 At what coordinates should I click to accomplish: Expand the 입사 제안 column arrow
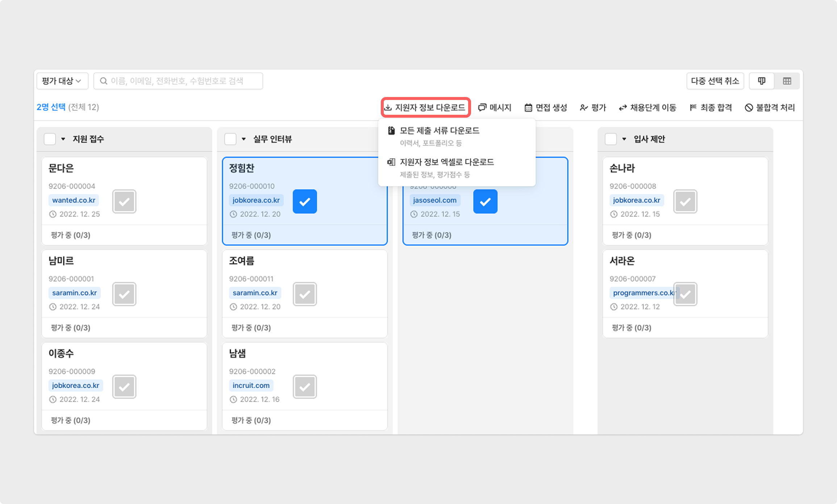click(x=624, y=139)
